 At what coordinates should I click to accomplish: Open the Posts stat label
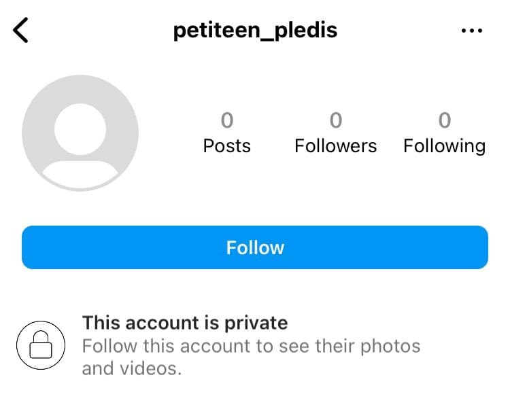(226, 145)
